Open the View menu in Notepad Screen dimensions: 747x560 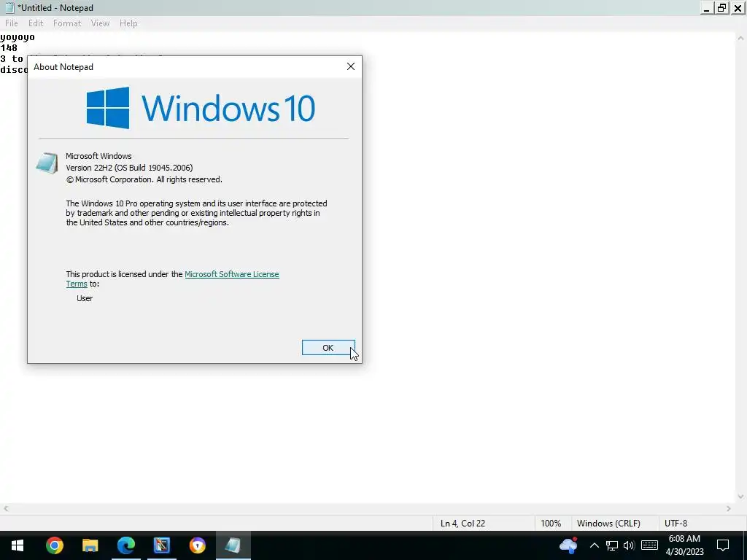click(x=100, y=23)
